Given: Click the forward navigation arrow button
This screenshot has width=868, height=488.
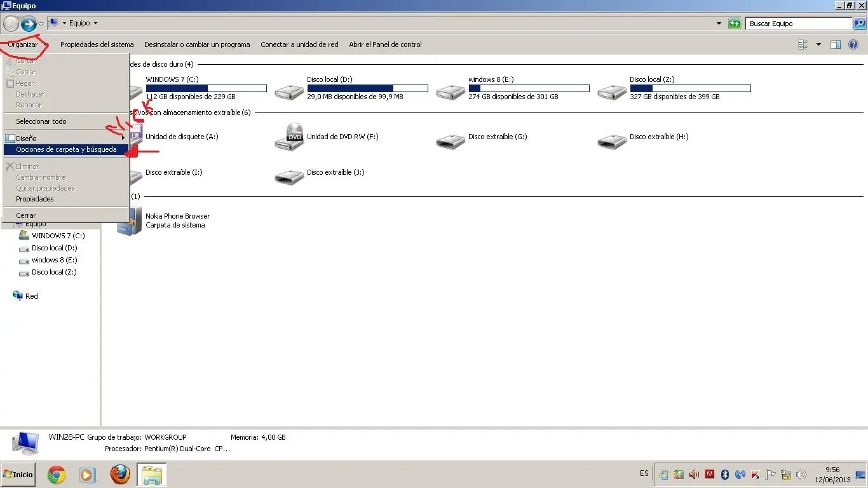Looking at the screenshot, I should [29, 24].
